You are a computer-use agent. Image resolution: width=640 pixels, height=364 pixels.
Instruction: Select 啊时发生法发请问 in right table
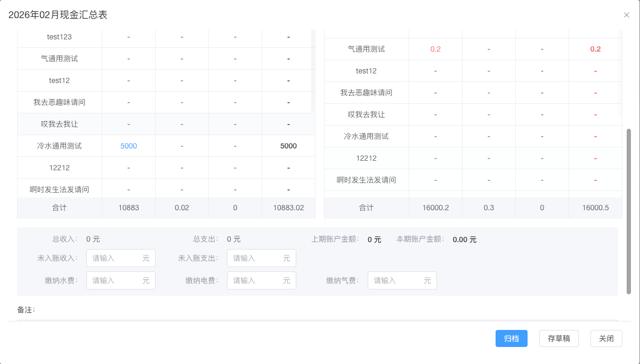click(473, 180)
